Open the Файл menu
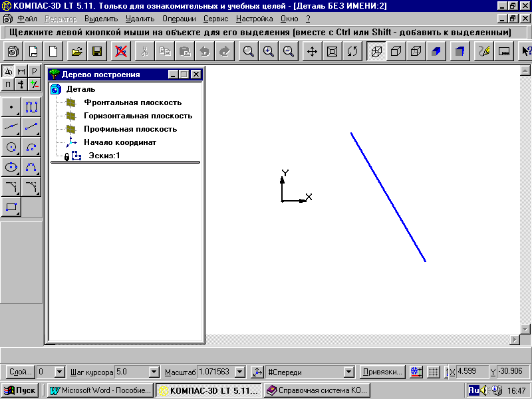532x399 pixels. tap(27, 19)
